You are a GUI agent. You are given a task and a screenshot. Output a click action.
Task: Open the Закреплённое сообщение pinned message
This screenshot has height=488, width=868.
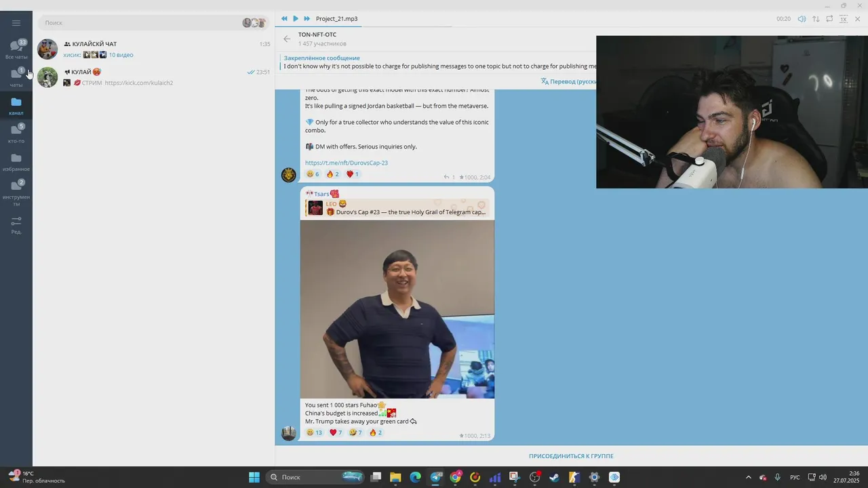pos(437,62)
